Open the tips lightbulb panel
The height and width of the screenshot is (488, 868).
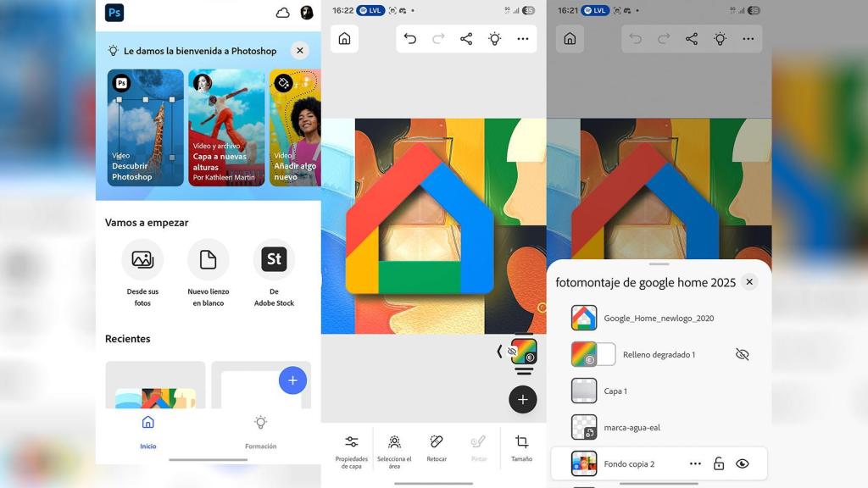pyautogui.click(x=494, y=38)
